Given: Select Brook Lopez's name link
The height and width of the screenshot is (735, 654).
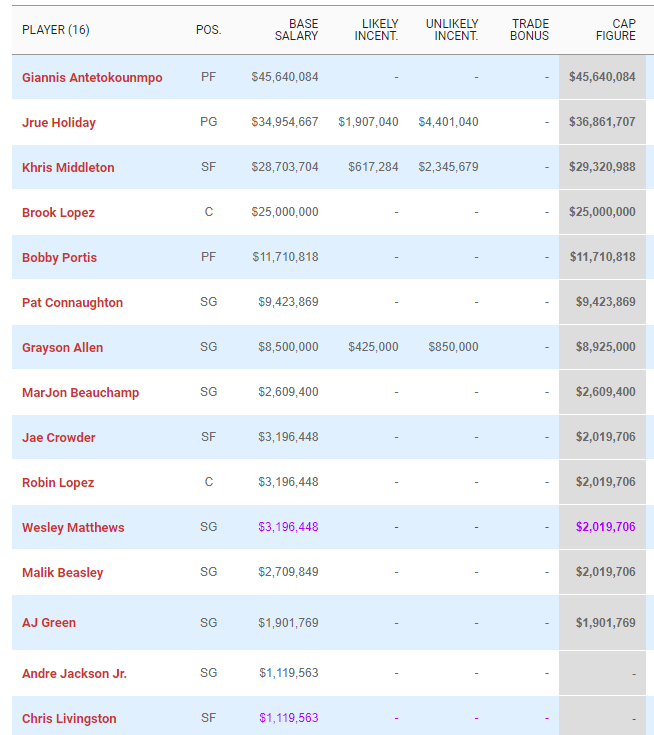Looking at the screenshot, I should pos(58,212).
